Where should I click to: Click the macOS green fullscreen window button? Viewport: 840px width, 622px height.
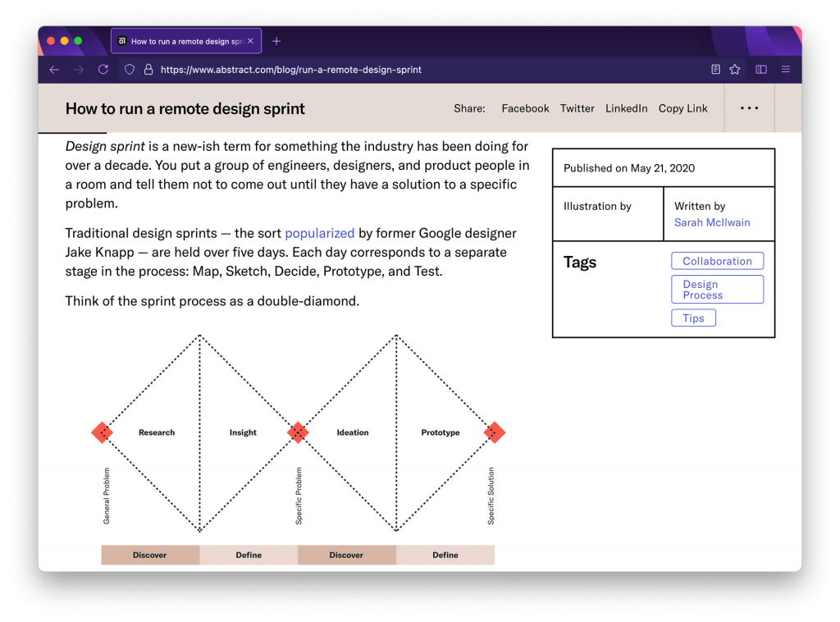pyautogui.click(x=78, y=41)
